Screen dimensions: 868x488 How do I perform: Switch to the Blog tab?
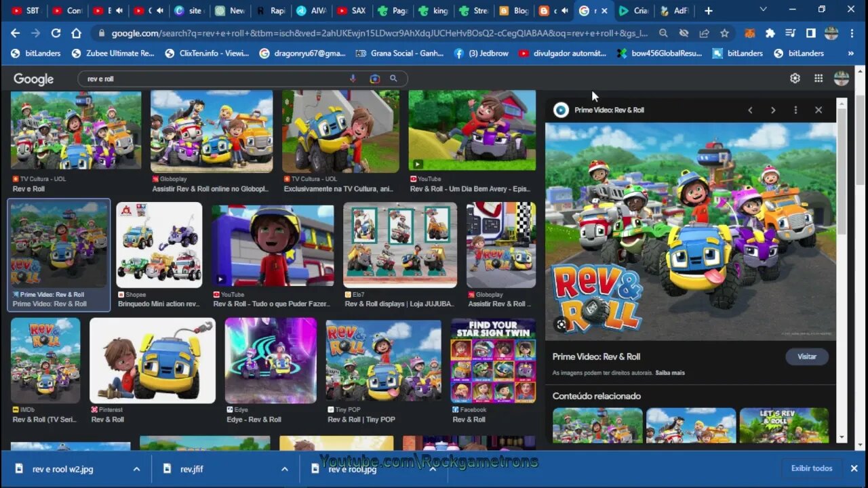coord(515,11)
